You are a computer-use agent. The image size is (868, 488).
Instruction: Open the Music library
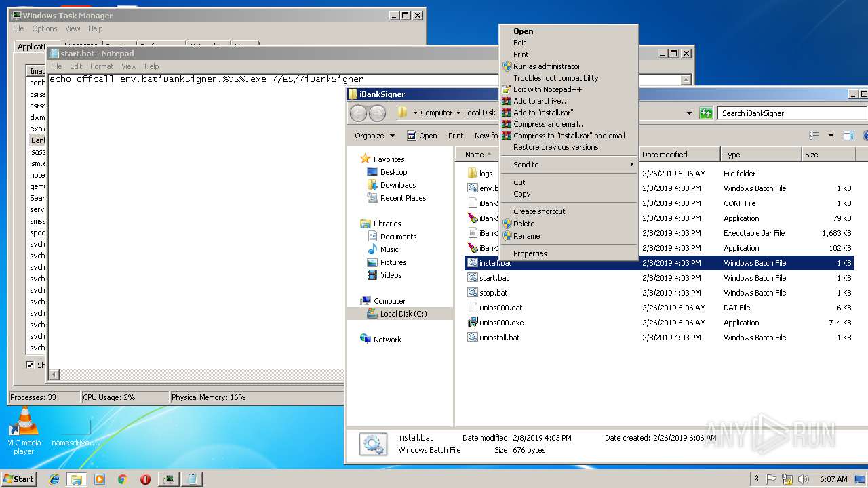click(x=389, y=249)
